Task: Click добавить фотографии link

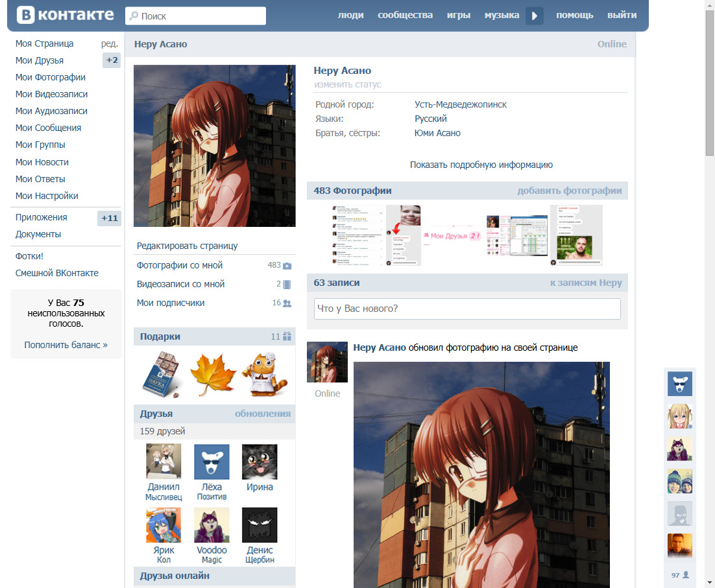Action: click(x=570, y=191)
